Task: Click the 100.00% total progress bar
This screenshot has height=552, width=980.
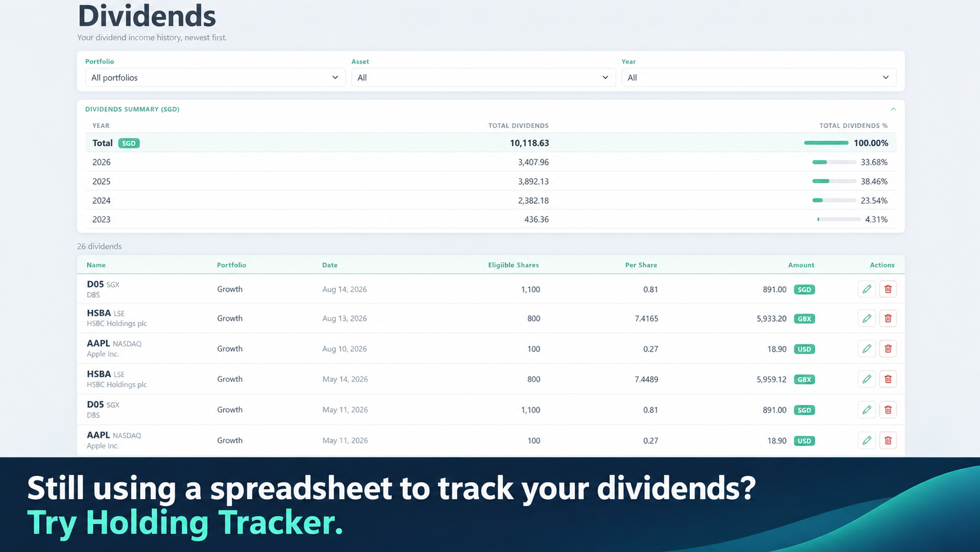Action: (826, 143)
